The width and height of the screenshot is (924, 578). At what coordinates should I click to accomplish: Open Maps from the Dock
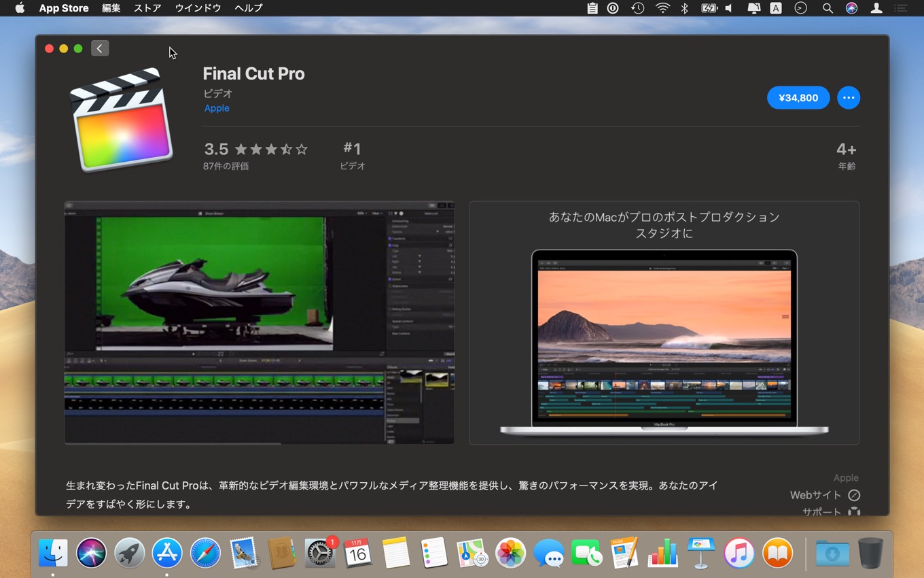point(472,553)
